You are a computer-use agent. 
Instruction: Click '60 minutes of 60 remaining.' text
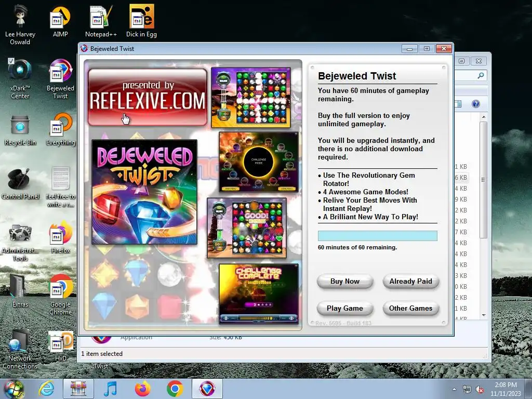pyautogui.click(x=357, y=247)
